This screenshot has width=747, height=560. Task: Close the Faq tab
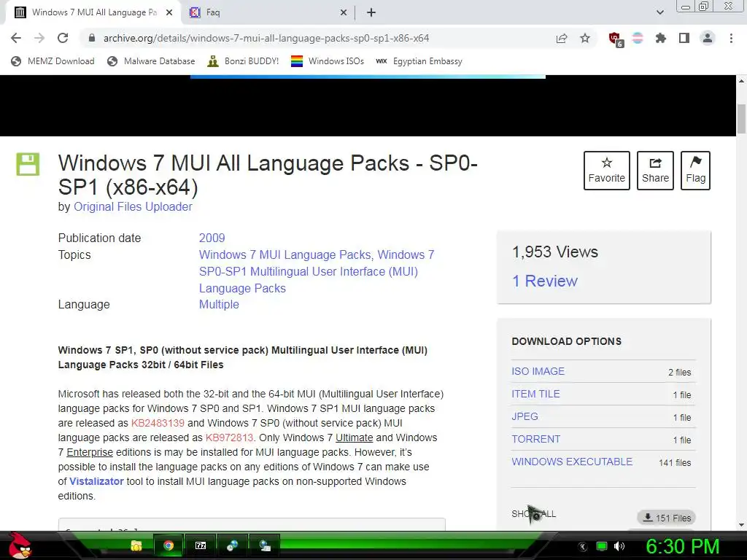(x=344, y=13)
